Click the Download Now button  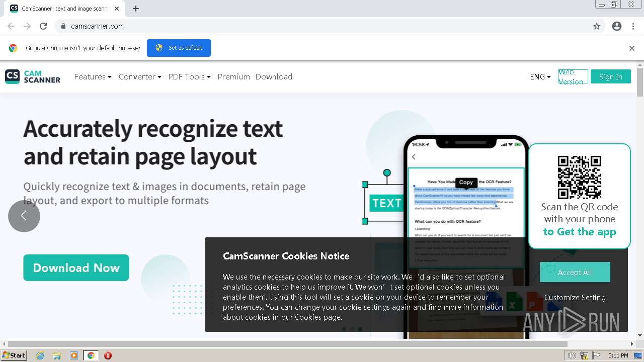pyautogui.click(x=76, y=268)
